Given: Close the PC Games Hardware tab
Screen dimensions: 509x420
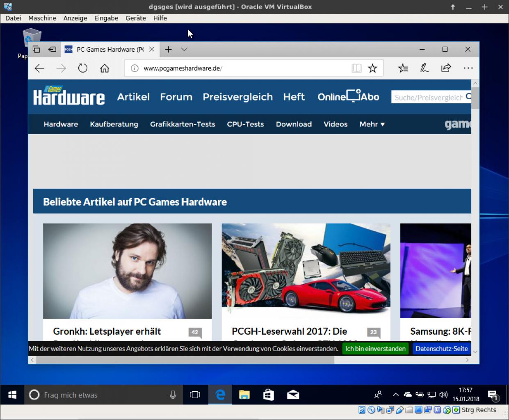Looking at the screenshot, I should click(x=152, y=49).
